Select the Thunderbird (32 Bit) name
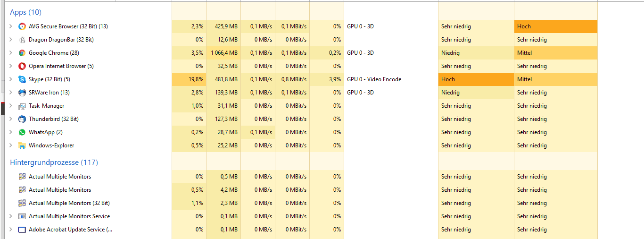 [54, 119]
